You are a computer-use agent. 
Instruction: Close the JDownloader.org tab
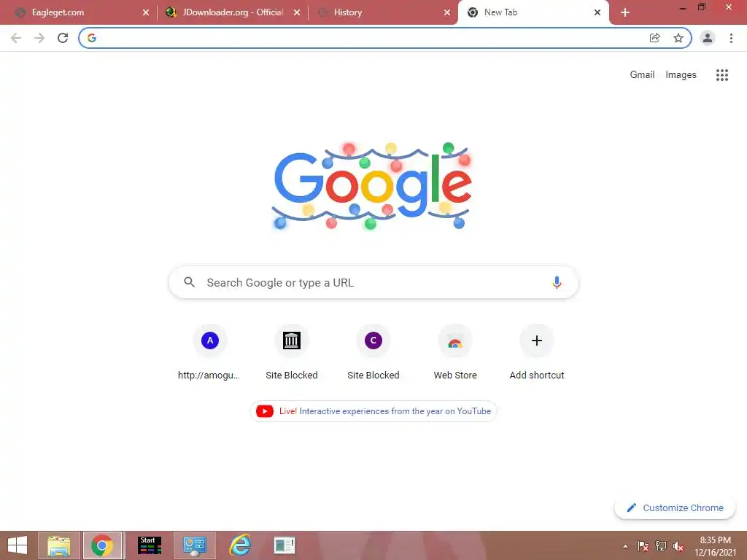tap(297, 12)
